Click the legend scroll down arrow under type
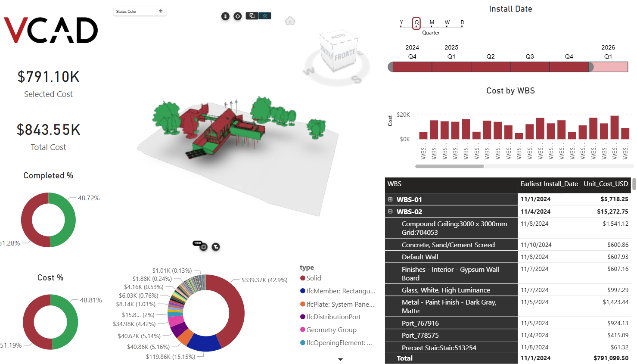Screen dimensions: 637x364 pos(340,359)
